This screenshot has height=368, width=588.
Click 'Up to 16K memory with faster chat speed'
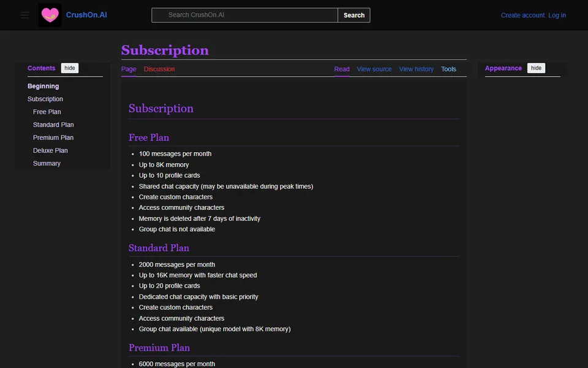[198, 275]
